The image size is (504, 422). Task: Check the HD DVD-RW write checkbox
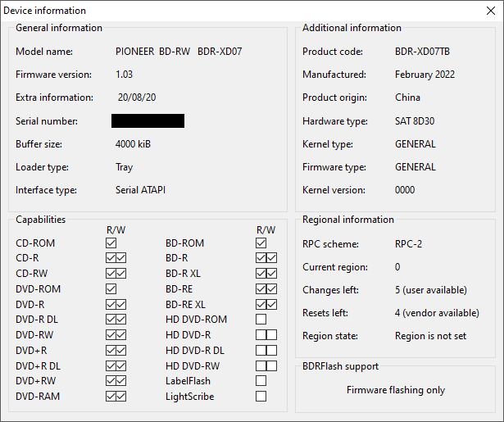tap(271, 365)
